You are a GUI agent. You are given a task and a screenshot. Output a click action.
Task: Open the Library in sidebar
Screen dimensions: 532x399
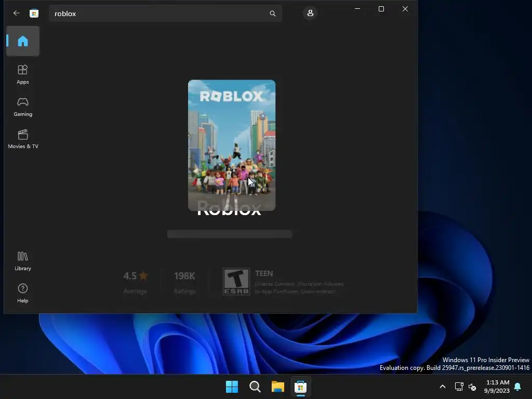coord(23,261)
